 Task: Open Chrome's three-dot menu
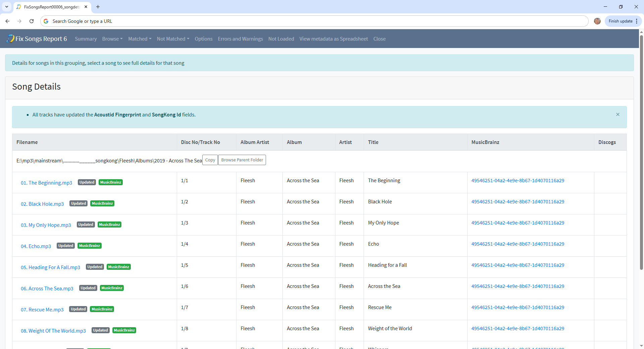[637, 21]
